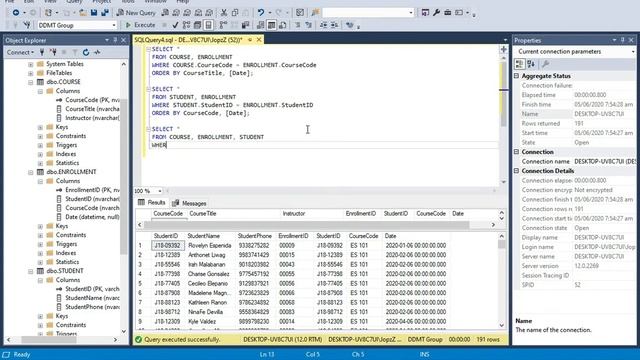Click Object Explorer connect plug icon
Viewport: 640px width, 360px height.
pos(42,52)
